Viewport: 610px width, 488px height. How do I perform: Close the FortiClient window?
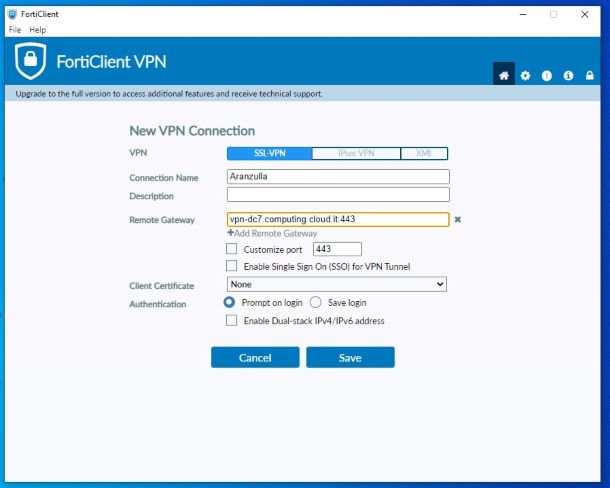(584, 14)
